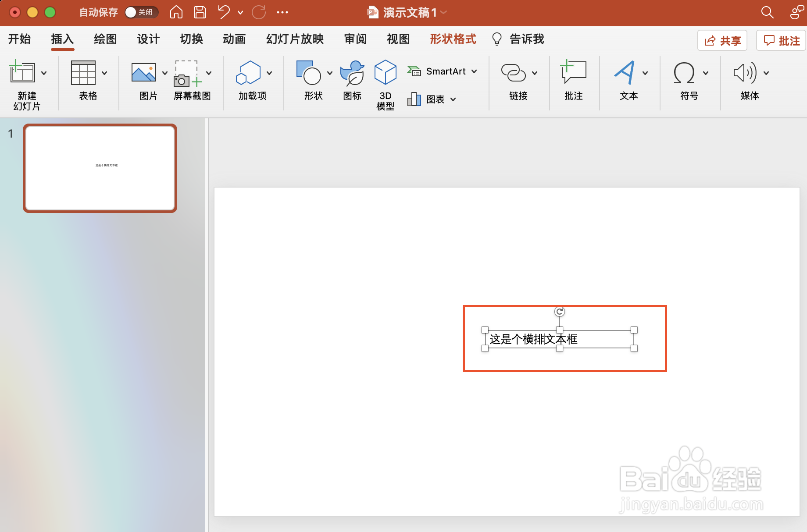Click the 链接 chain icon
The image size is (807, 532).
tap(513, 73)
